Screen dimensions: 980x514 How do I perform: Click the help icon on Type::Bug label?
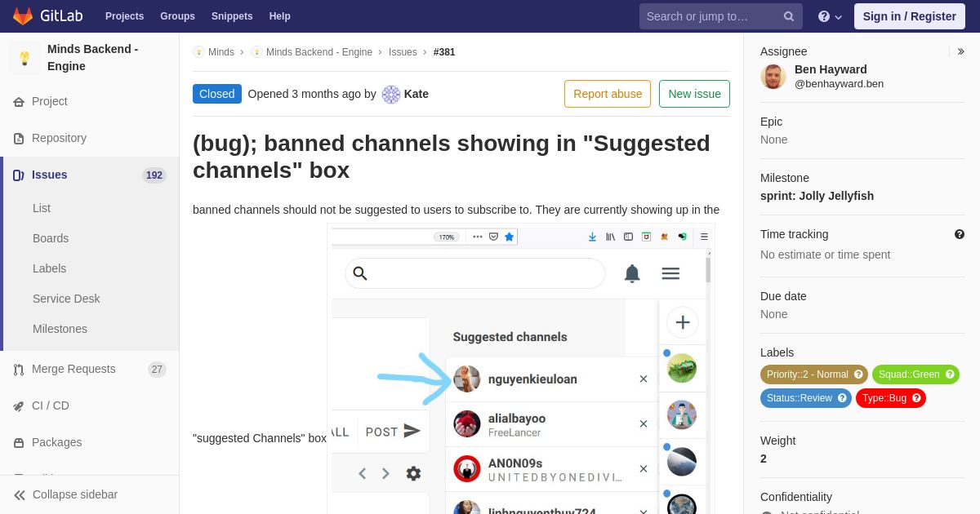click(x=916, y=398)
